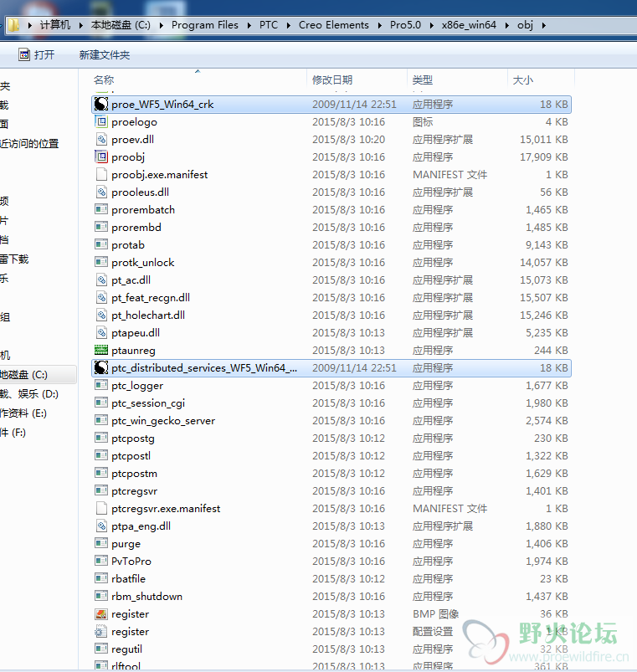Select the purge file name
The width and height of the screenshot is (637, 672).
(x=126, y=544)
